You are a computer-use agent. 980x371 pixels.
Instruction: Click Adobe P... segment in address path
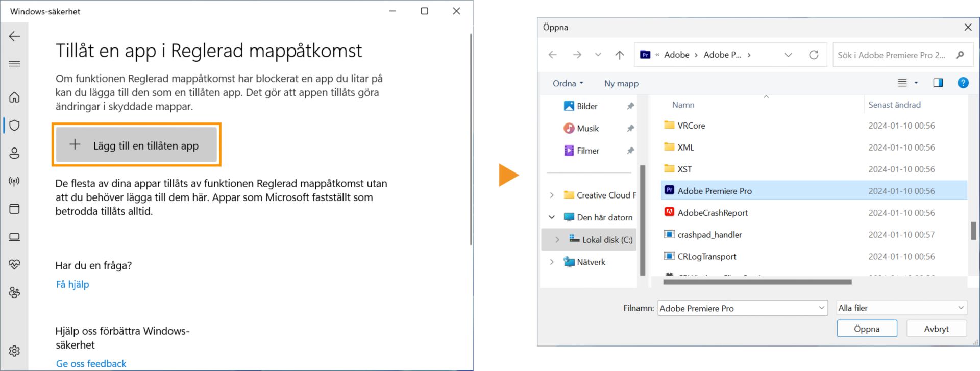[x=722, y=55]
